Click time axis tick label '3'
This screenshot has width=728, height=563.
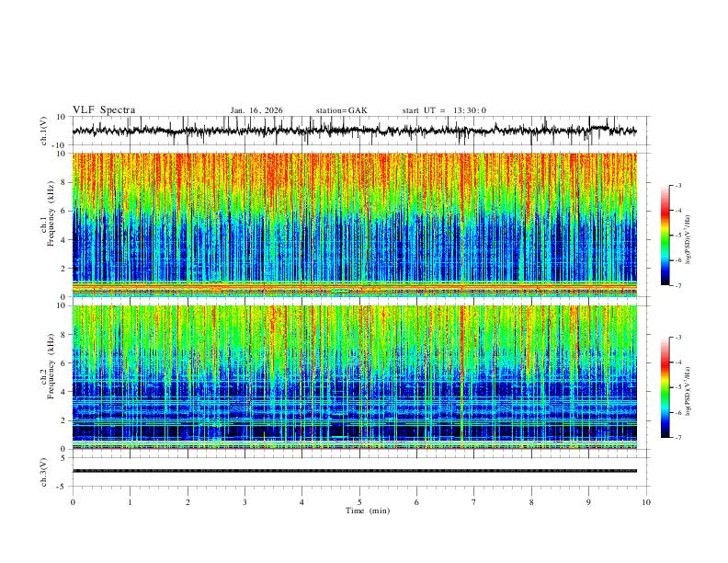click(245, 502)
